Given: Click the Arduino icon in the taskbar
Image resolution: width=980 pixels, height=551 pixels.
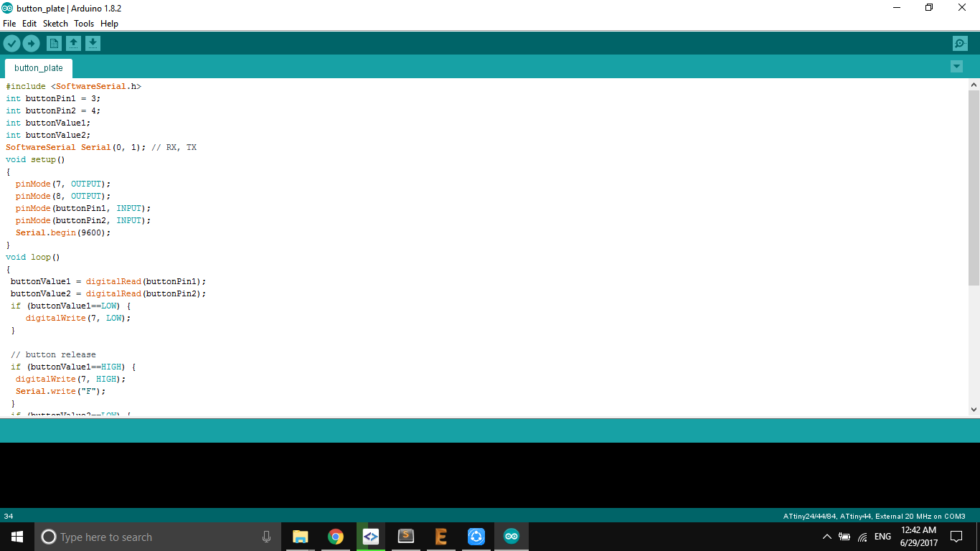Looking at the screenshot, I should [512, 537].
